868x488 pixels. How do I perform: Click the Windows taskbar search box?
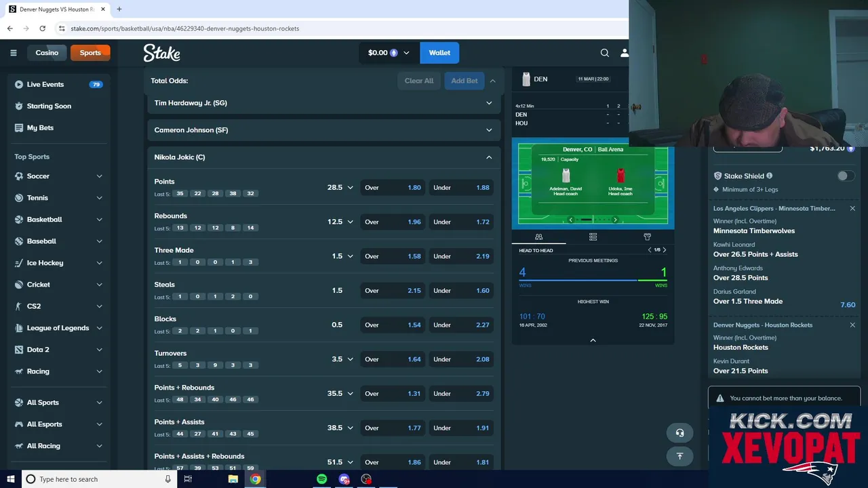tap(98, 479)
